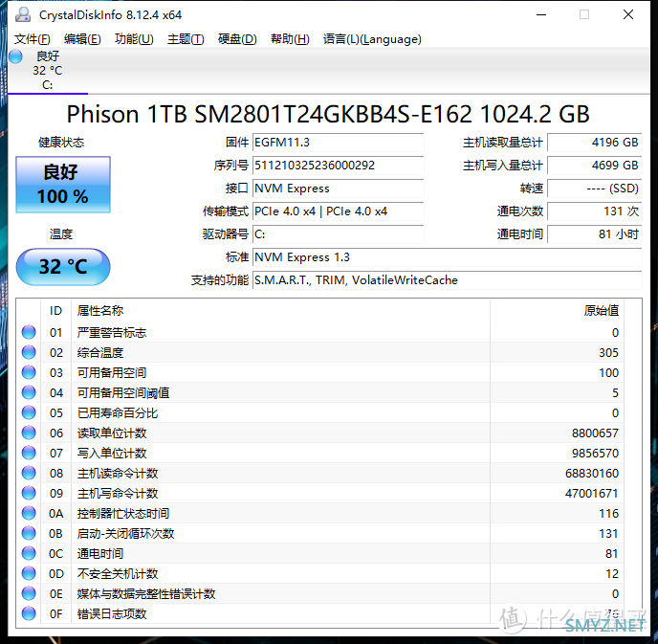Select the 错误日志项数 attribute row
The height and width of the screenshot is (644, 658).
click(320, 613)
